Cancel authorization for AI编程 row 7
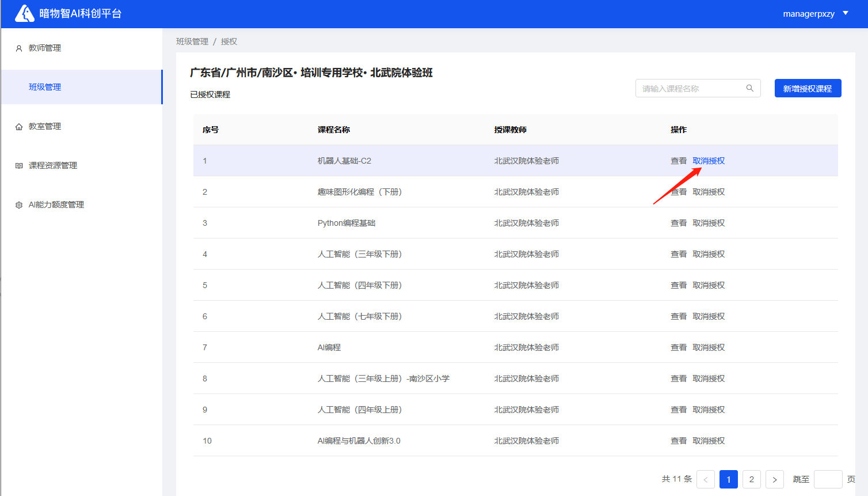The image size is (868, 496). click(709, 347)
